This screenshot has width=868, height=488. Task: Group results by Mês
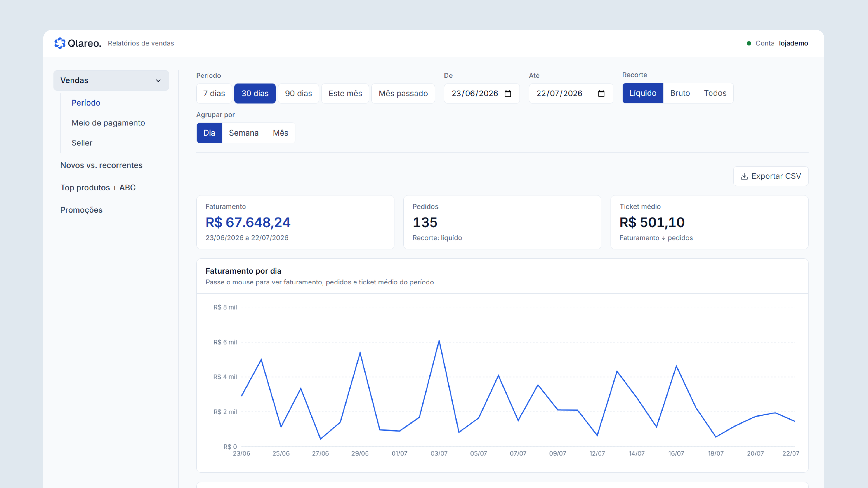point(280,133)
